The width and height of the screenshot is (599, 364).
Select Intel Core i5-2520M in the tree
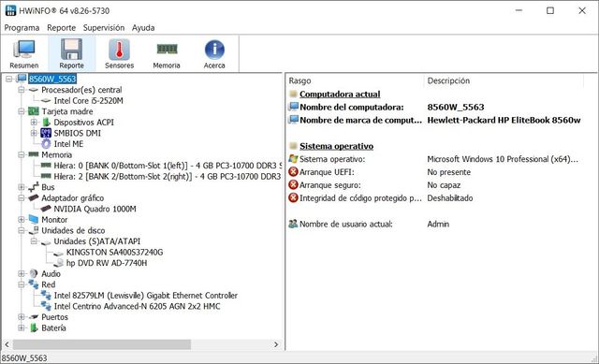[x=89, y=100]
